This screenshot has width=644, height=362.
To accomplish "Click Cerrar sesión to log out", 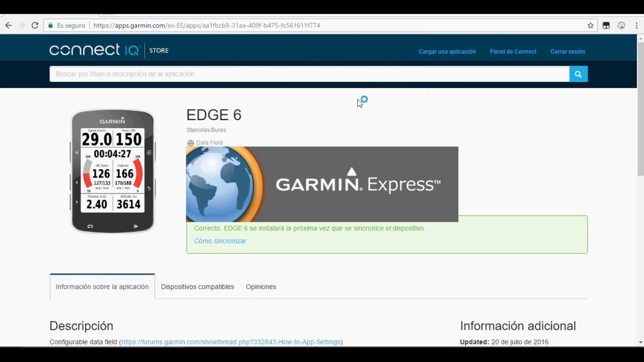I will click(568, 52).
